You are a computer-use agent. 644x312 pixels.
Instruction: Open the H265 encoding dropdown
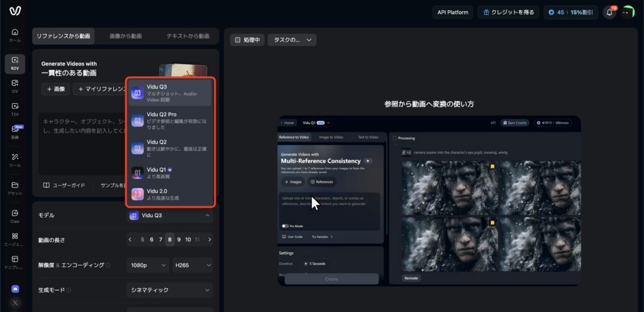point(192,265)
